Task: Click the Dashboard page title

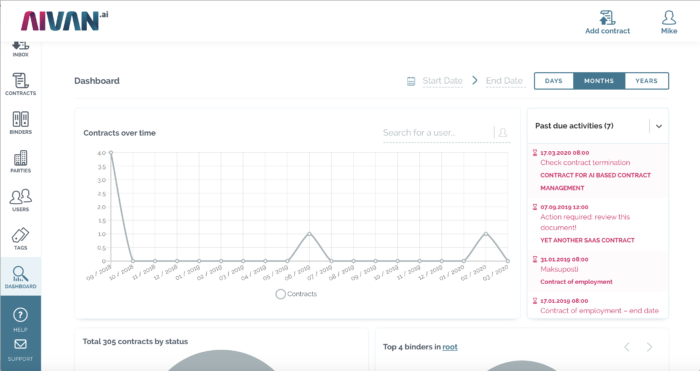Action: click(x=97, y=81)
